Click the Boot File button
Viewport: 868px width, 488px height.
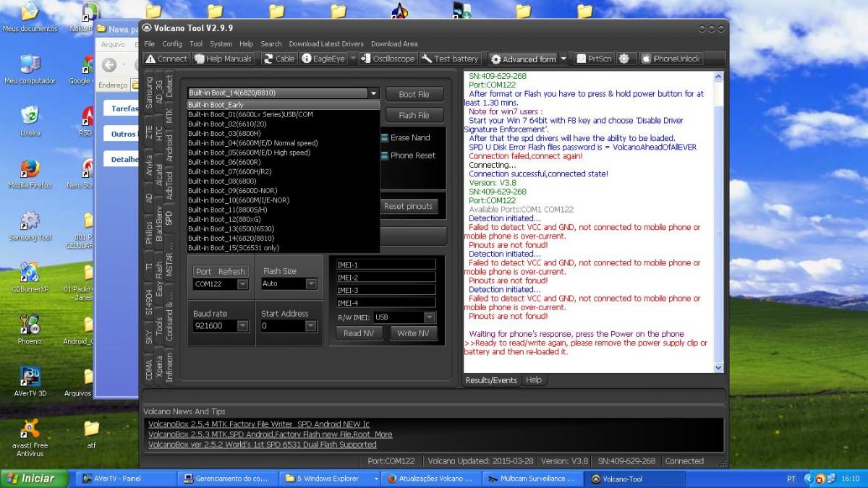(x=414, y=94)
